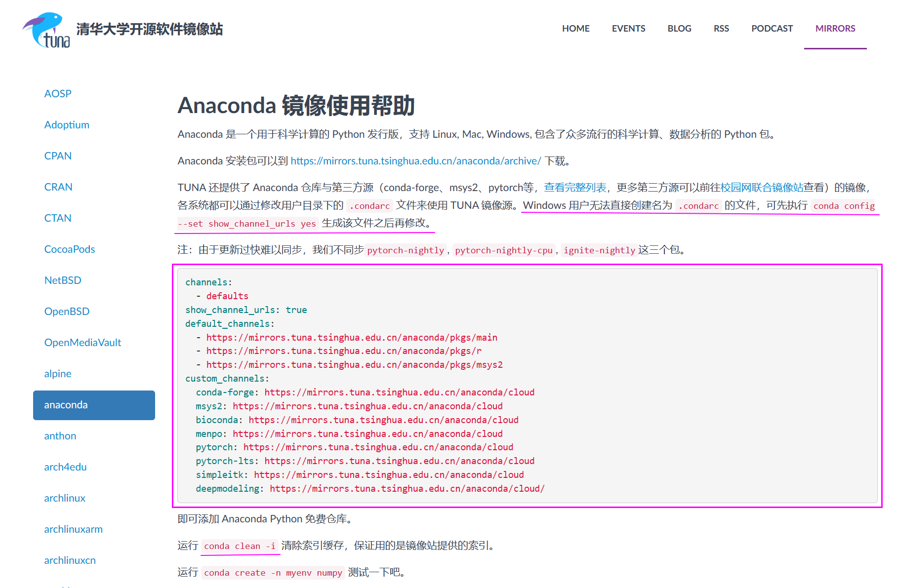The width and height of the screenshot is (897, 588).
Task: Open the 清华大学开源软件镜像站 site title
Action: [150, 29]
